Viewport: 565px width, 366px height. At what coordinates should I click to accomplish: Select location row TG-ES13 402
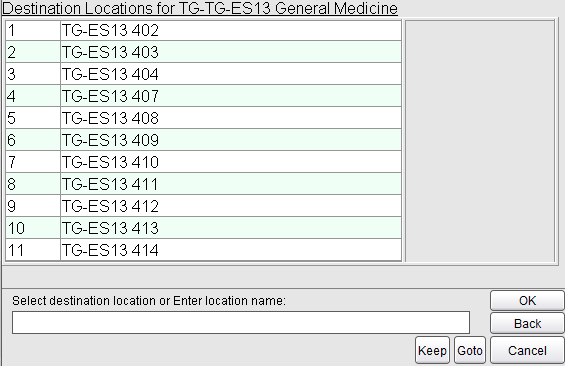(x=204, y=30)
